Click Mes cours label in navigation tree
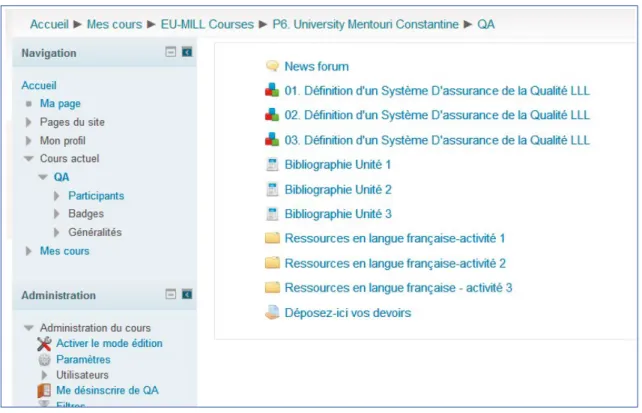 click(65, 251)
